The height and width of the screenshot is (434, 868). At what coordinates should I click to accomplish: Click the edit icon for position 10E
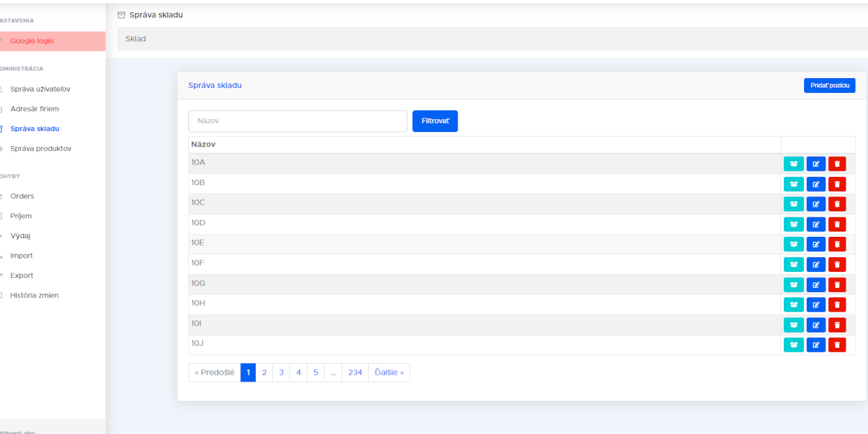coord(816,244)
